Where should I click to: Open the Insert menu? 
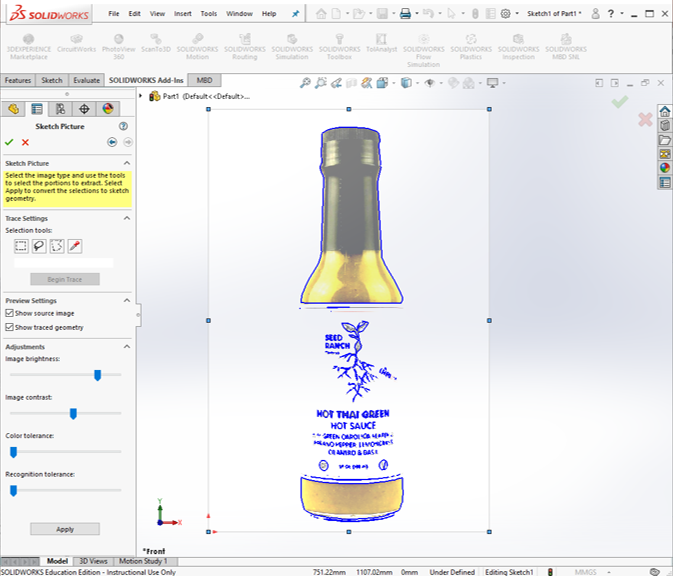coord(183,14)
